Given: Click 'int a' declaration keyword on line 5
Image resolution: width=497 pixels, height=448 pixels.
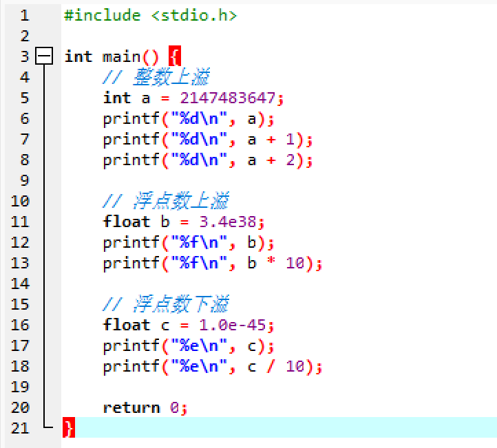Looking at the screenshot, I should click(x=117, y=98).
